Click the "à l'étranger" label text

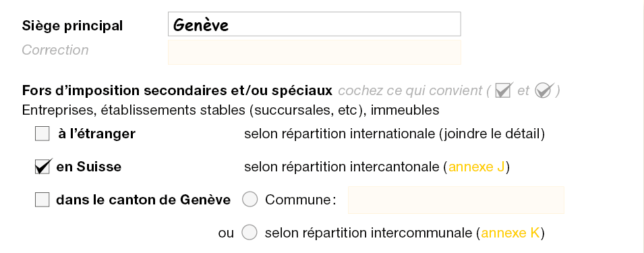(x=96, y=134)
